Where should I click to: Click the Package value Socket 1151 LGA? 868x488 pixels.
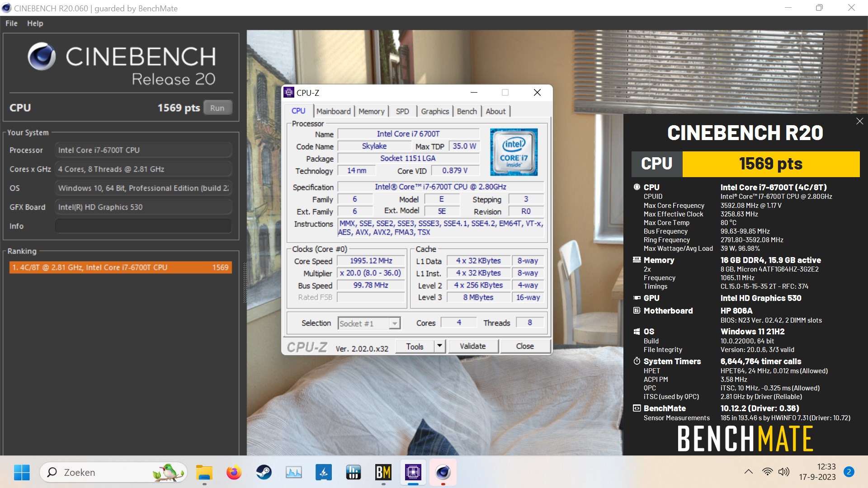pos(408,158)
